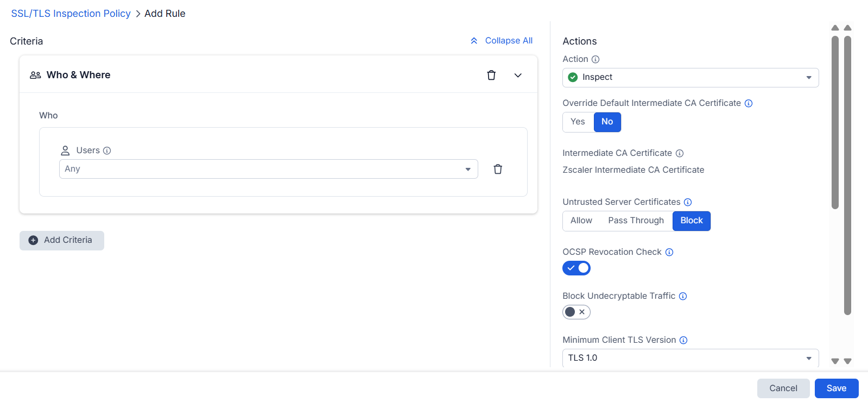Screen dimensions: 868x402
Task: Click the Actions heading
Action: click(x=580, y=41)
